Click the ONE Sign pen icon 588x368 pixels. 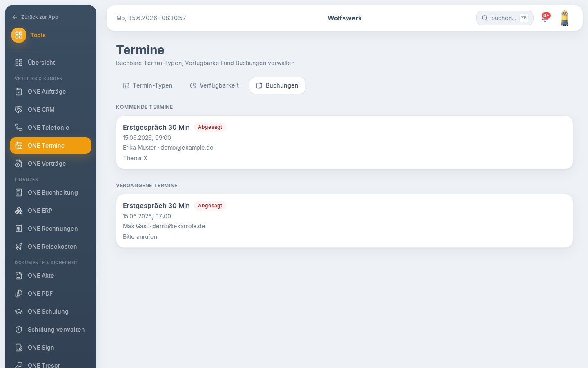[x=19, y=348]
